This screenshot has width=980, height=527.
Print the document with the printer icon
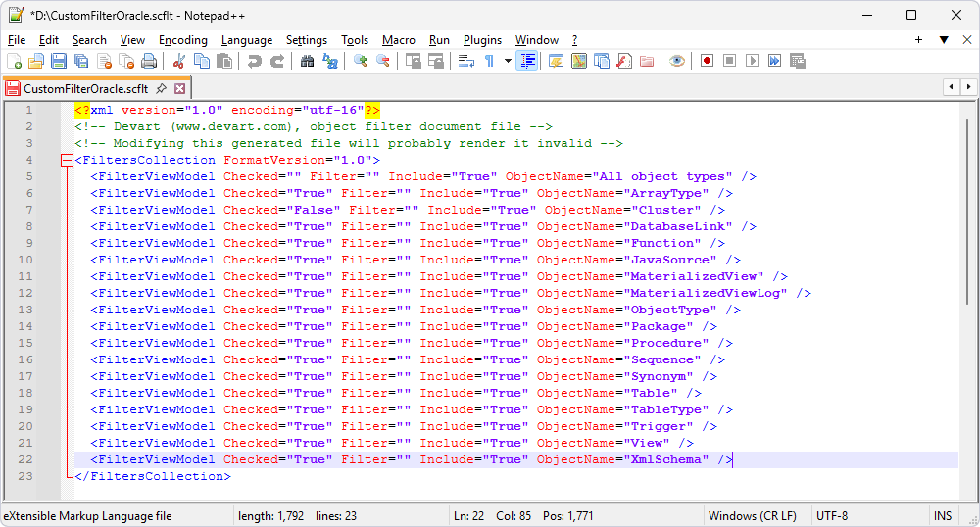(149, 61)
